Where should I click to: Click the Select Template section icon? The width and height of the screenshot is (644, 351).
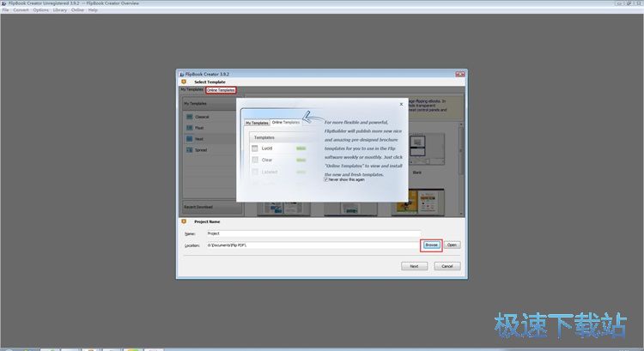point(184,82)
